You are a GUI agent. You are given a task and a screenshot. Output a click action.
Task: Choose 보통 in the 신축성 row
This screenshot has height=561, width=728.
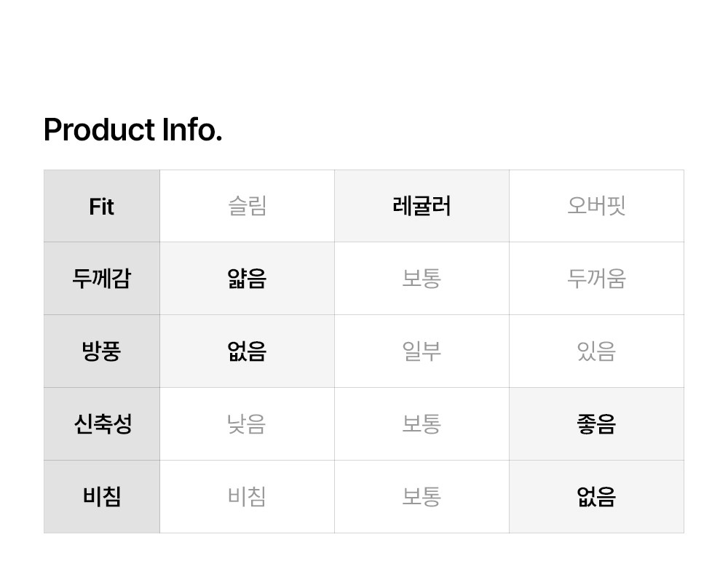coord(422,424)
